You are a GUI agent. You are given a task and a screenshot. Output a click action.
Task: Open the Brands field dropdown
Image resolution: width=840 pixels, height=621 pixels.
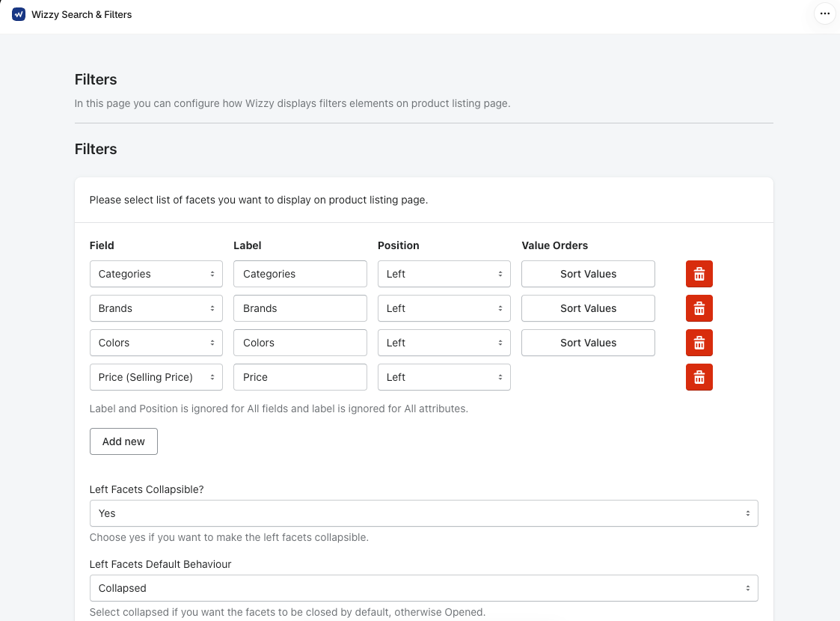(156, 308)
